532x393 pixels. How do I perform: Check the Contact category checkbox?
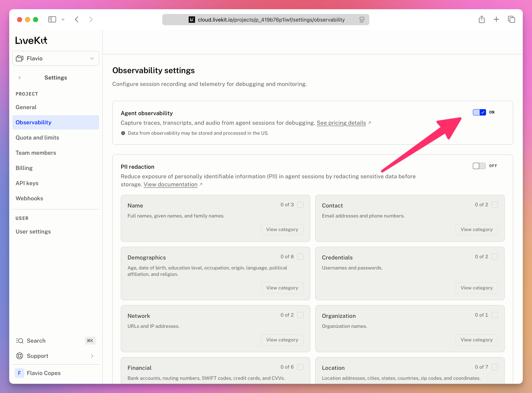click(495, 205)
